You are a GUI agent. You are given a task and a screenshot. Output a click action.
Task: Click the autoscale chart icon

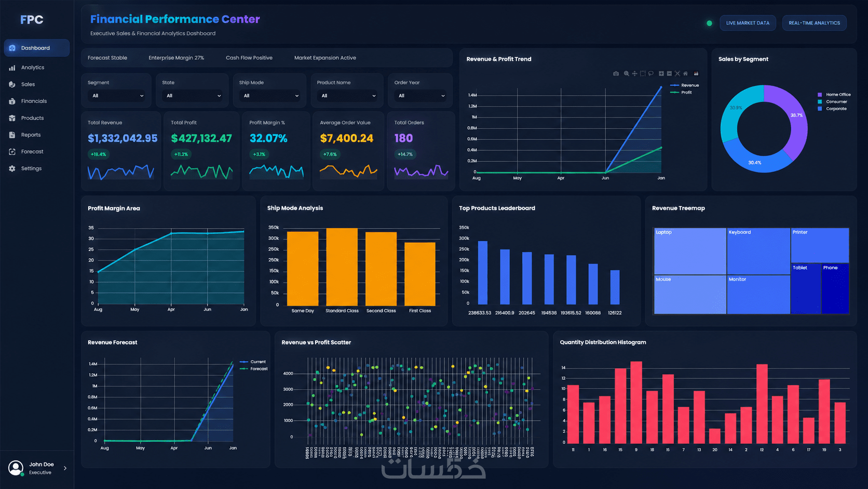[x=677, y=74]
